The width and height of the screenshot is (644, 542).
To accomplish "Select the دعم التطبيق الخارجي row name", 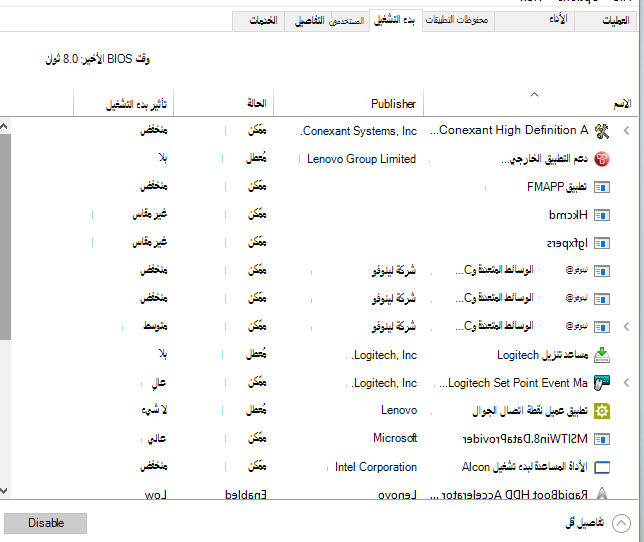I will coord(545,159).
